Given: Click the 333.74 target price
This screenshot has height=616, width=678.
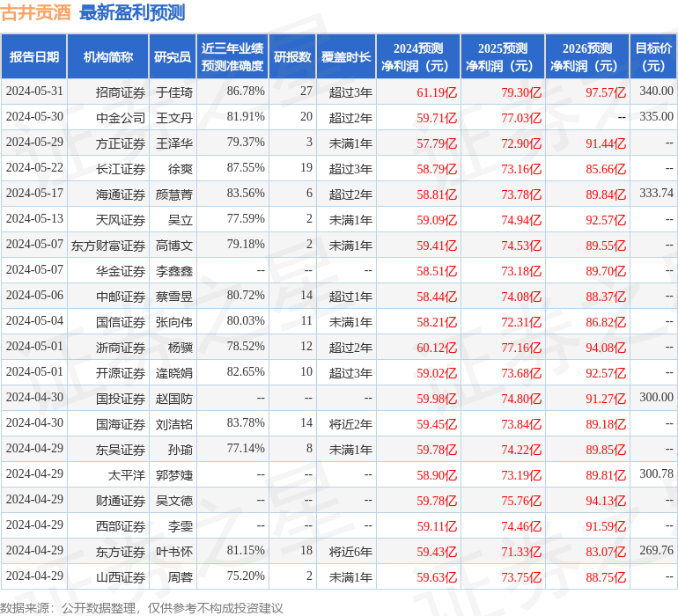Looking at the screenshot, I should 656,193.
